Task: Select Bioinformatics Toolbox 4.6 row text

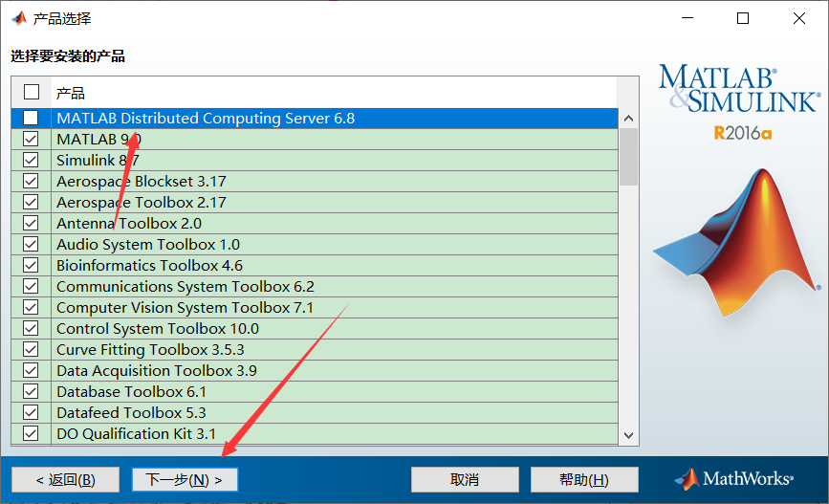Action: point(149,266)
